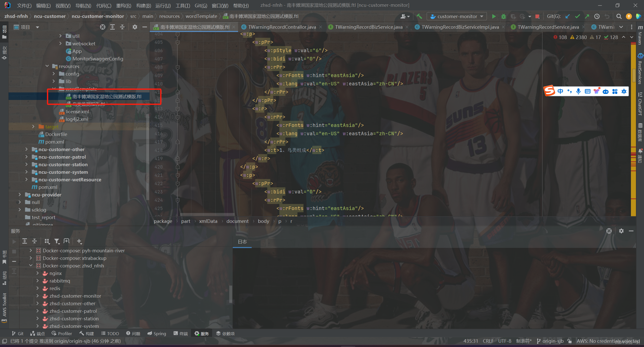This screenshot has height=347, width=644.
Task: Toggle Sogou input Chinese/English mode
Action: pyautogui.click(x=560, y=91)
